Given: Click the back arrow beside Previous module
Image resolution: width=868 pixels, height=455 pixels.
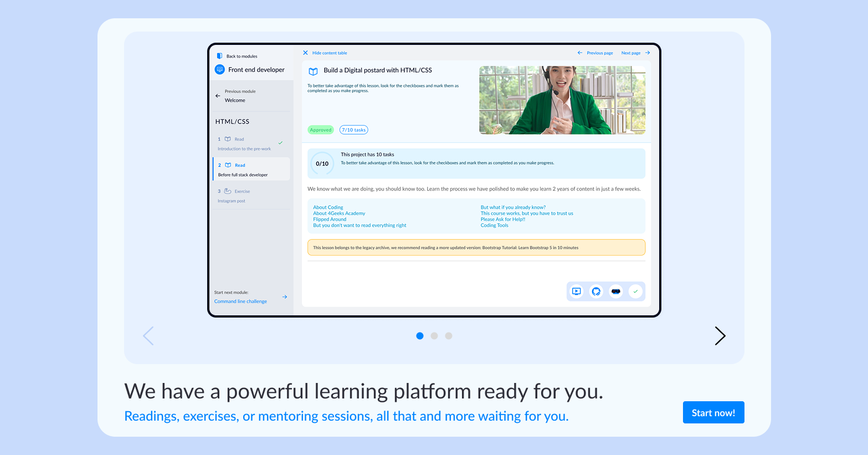Looking at the screenshot, I should click(218, 96).
